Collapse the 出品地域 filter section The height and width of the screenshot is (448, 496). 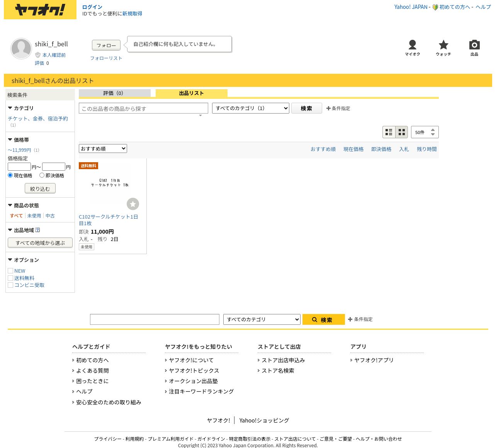pos(10,230)
